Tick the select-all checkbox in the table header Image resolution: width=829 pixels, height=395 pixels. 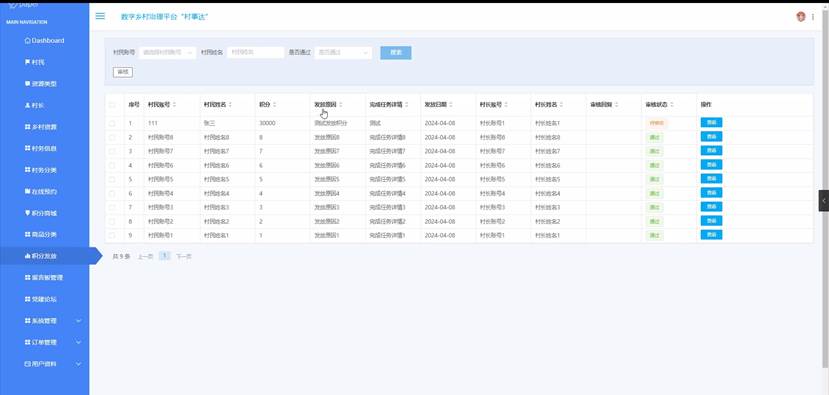(112, 105)
